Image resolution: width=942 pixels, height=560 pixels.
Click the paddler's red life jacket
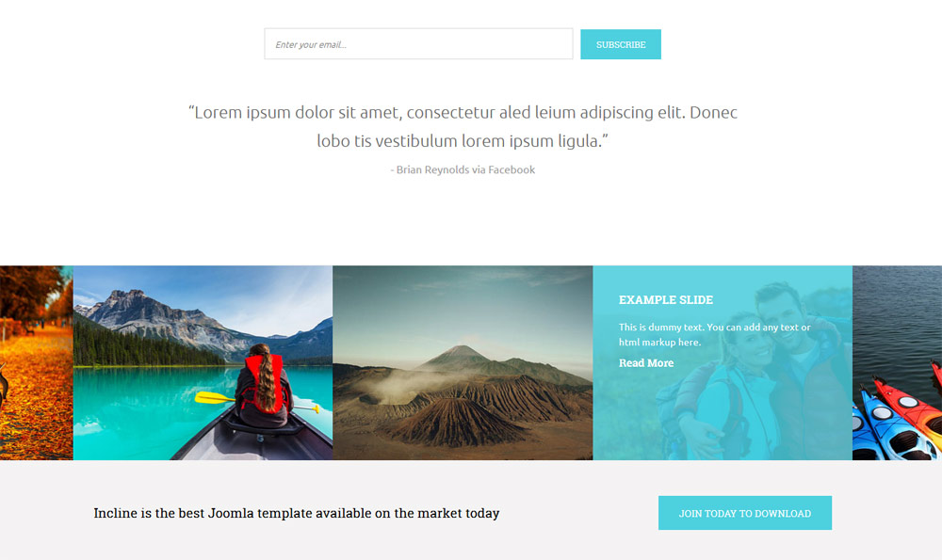click(263, 382)
